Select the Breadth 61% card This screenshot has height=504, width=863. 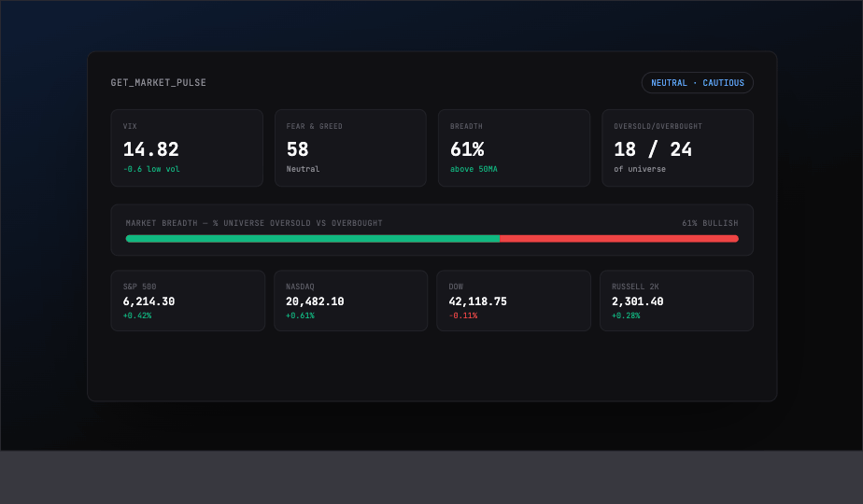(x=514, y=148)
